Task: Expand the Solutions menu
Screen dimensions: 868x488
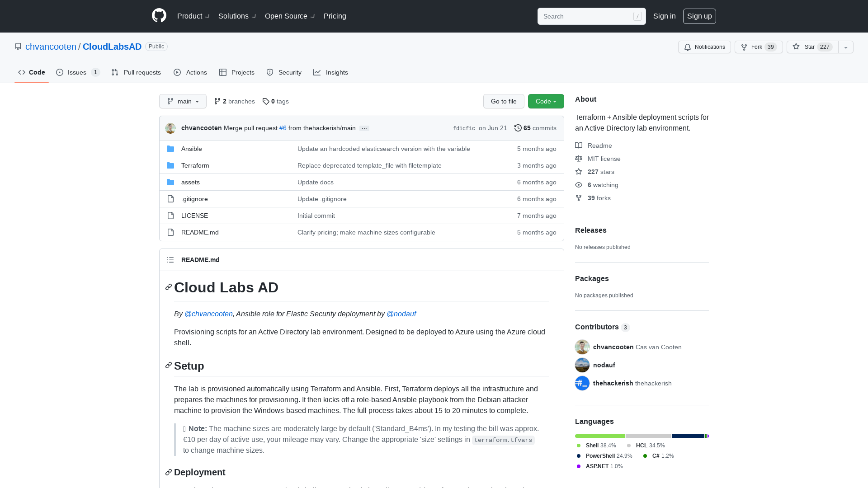Action: click(x=237, y=16)
